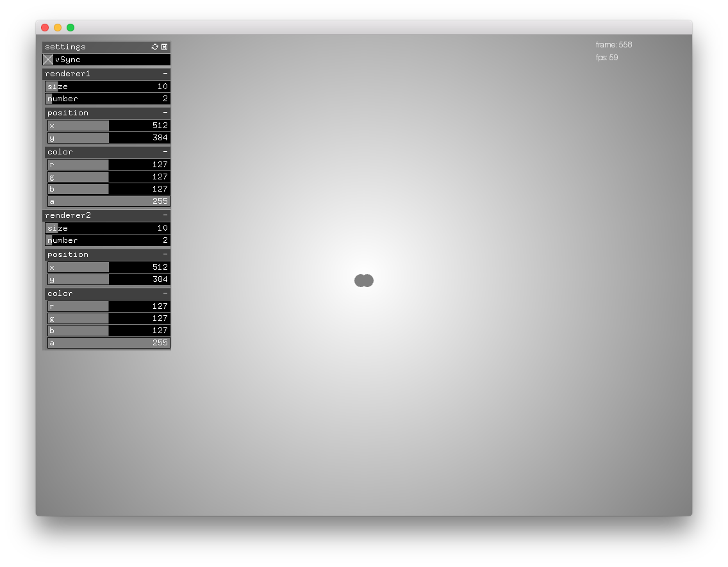The image size is (728, 567).
Task: Click the reload settings icon
Action: tap(154, 46)
